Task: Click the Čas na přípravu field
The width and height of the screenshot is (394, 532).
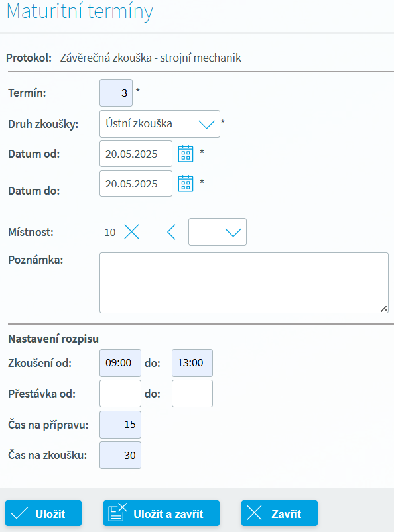Action: (120, 425)
